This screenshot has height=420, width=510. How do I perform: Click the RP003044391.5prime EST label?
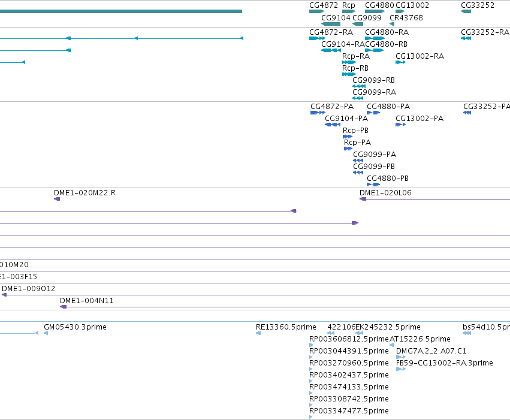coord(349,352)
